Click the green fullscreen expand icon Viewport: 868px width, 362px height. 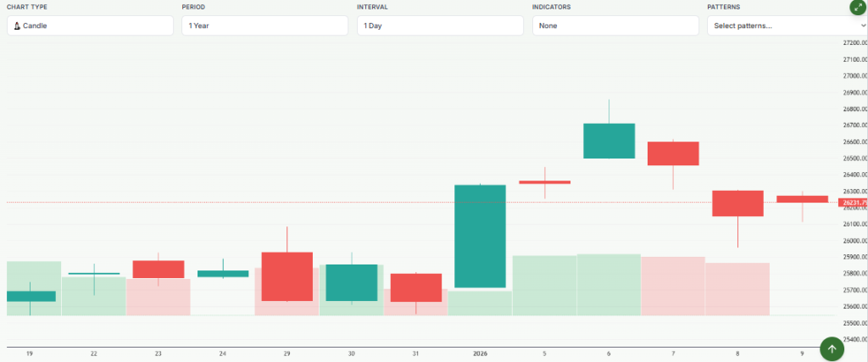click(858, 7)
